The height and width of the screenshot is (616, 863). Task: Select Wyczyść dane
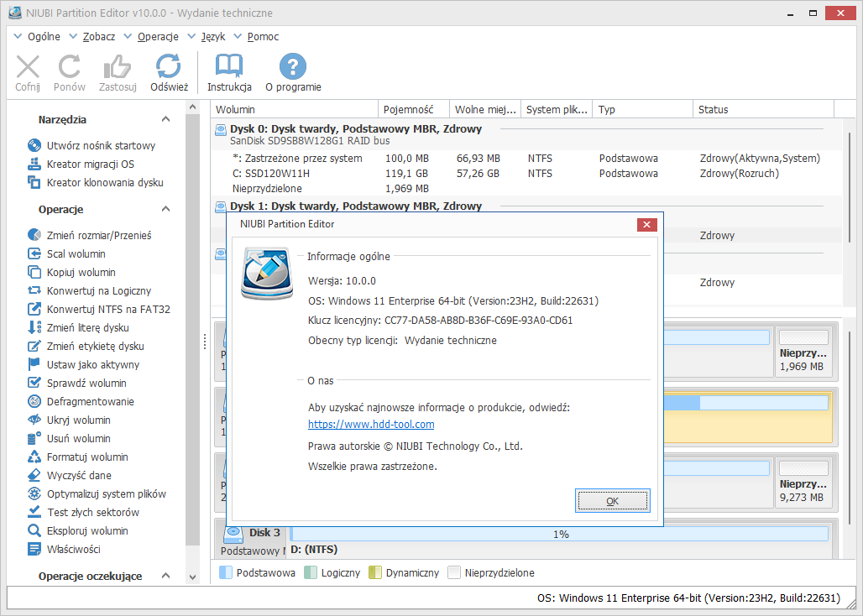[x=70, y=476]
